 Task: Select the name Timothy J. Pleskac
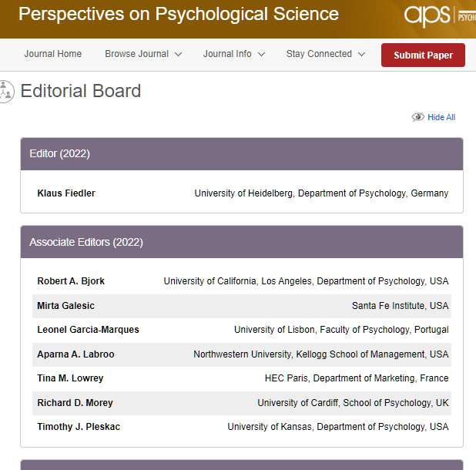click(x=79, y=427)
